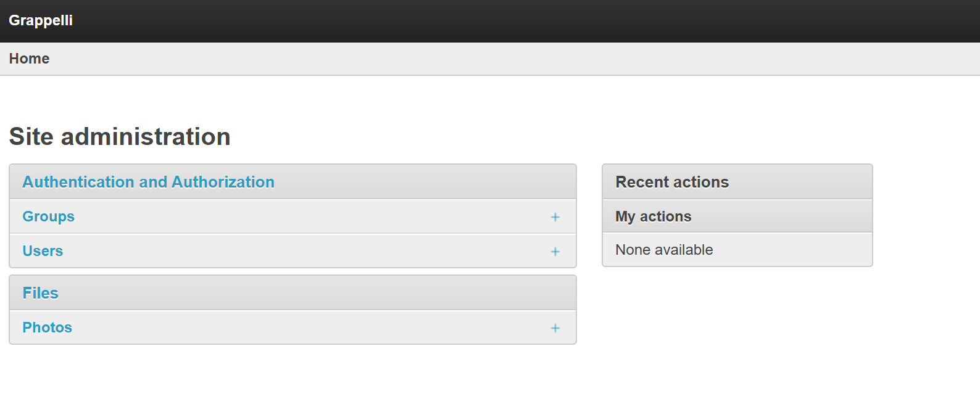This screenshot has height=412, width=980.
Task: Click the plus icon to add a group
Action: 555,217
